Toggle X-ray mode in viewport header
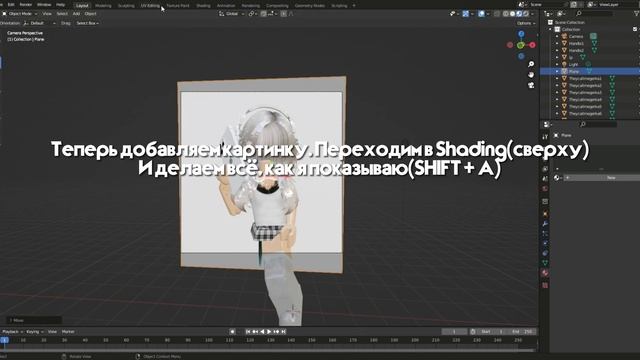The width and height of the screenshot is (640, 360). pyautogui.click(x=497, y=14)
